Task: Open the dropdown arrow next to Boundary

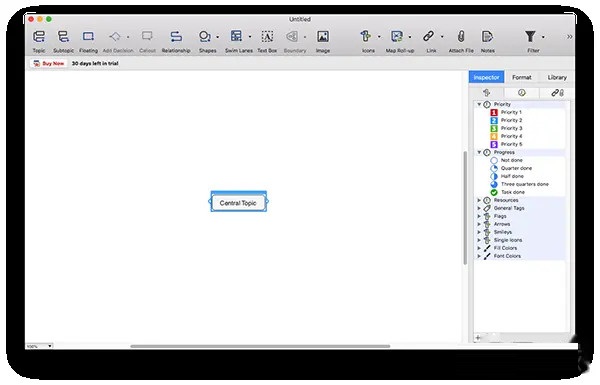Action: tap(305, 38)
